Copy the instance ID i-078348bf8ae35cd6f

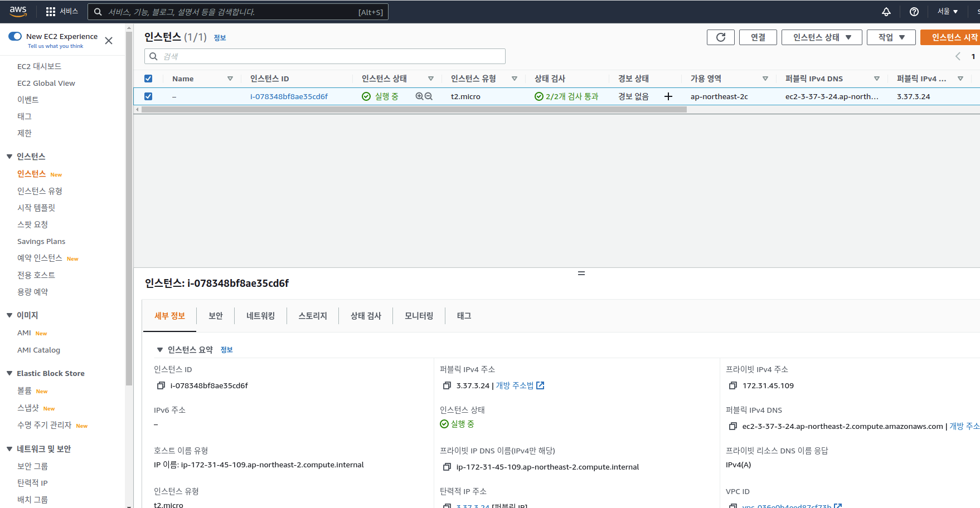tap(161, 385)
